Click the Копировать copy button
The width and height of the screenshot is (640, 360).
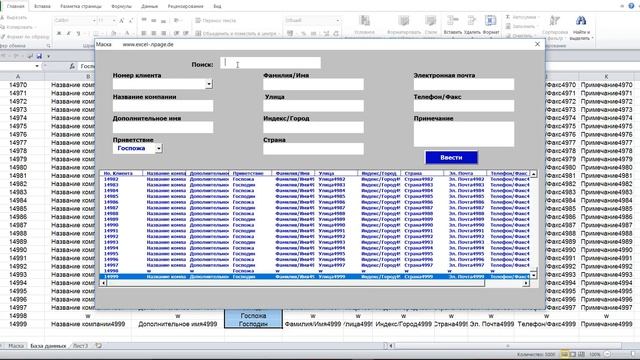pos(17,27)
